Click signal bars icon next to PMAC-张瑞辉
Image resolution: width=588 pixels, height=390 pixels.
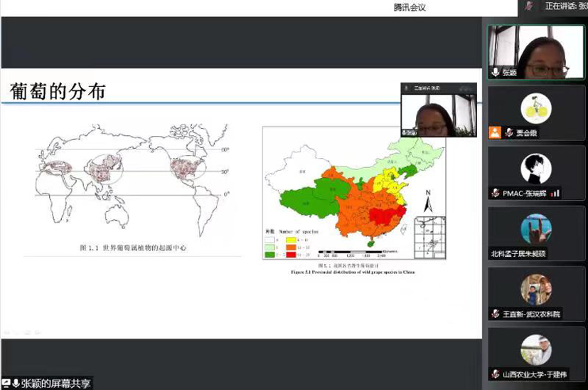tap(555, 193)
